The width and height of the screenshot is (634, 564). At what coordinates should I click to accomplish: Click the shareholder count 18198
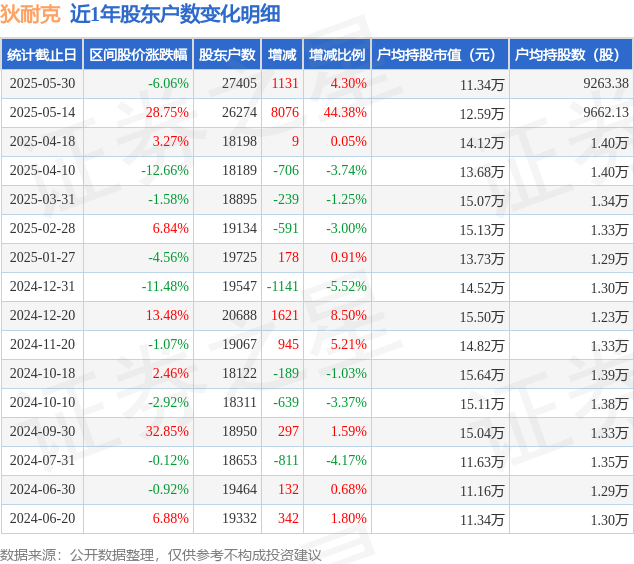[239, 142]
